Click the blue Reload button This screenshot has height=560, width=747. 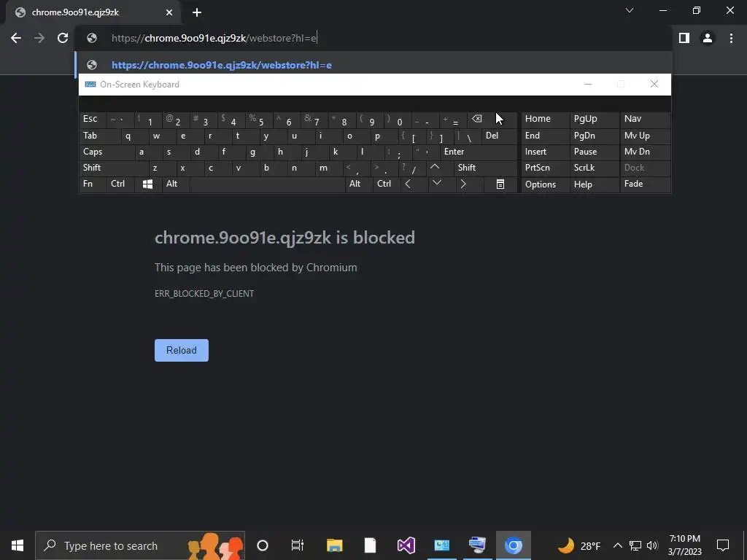pyautogui.click(x=182, y=350)
